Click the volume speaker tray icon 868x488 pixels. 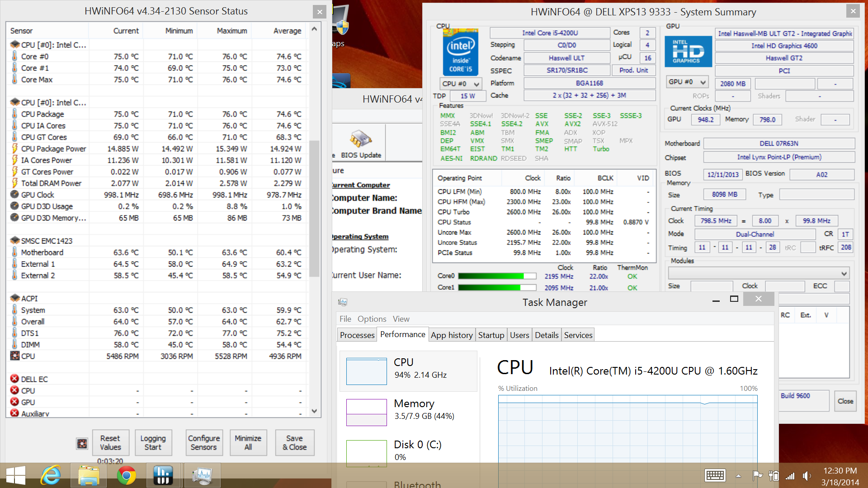pos(806,475)
